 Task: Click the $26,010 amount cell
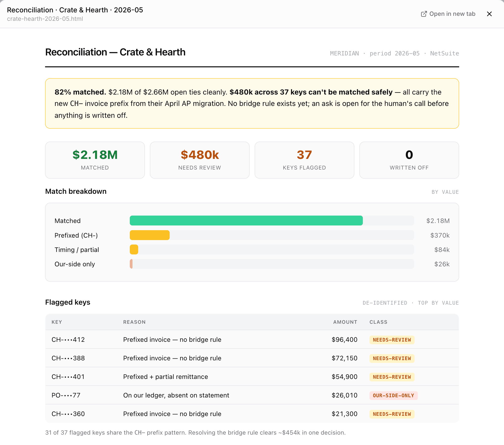pyautogui.click(x=345, y=395)
